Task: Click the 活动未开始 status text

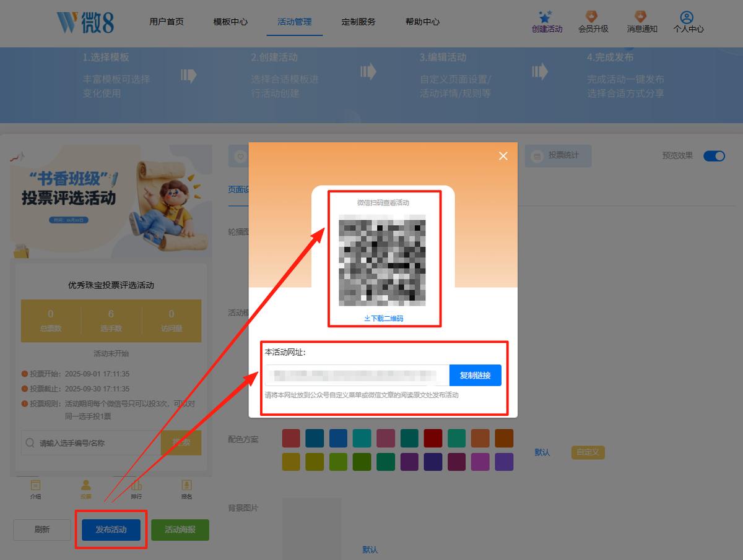Action: (111, 353)
